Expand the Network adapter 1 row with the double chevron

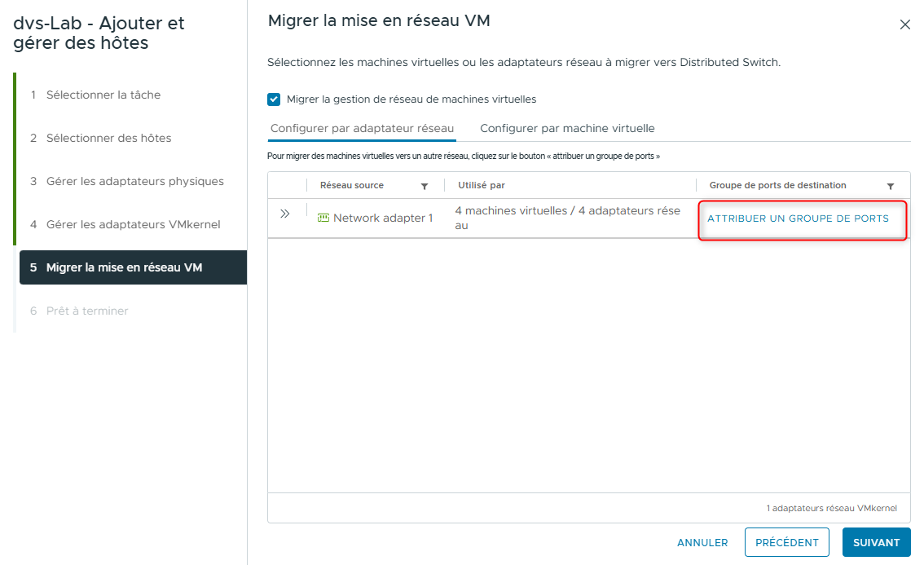coord(284,213)
